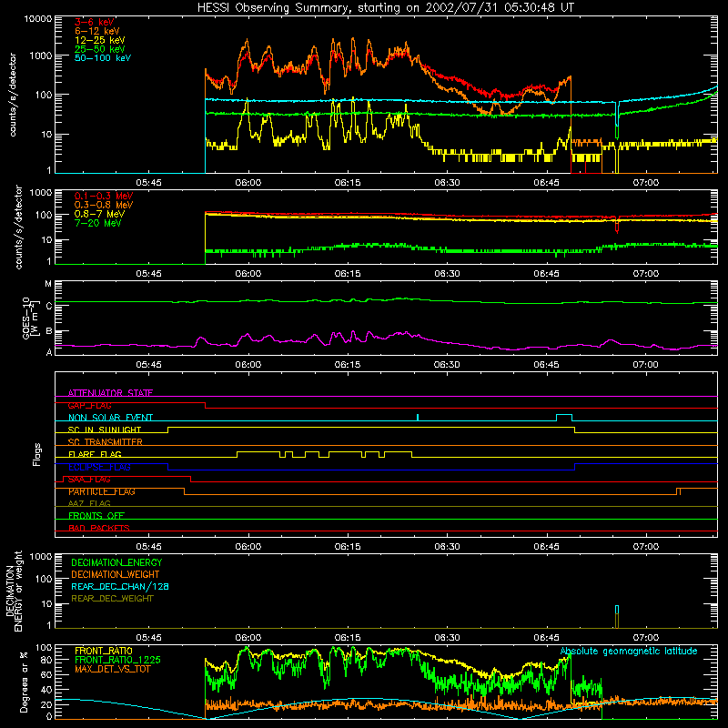
Task: Click the NON_SOLAR_EVENT flag label
Action: [x=110, y=418]
